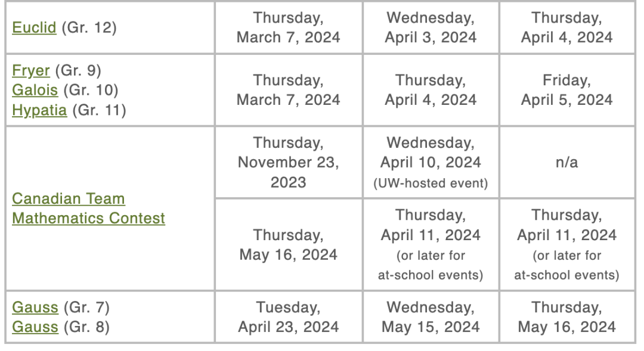Click Thursday, April 4, 2024 in Euclid row
The width and height of the screenshot is (644, 351).
point(566,27)
